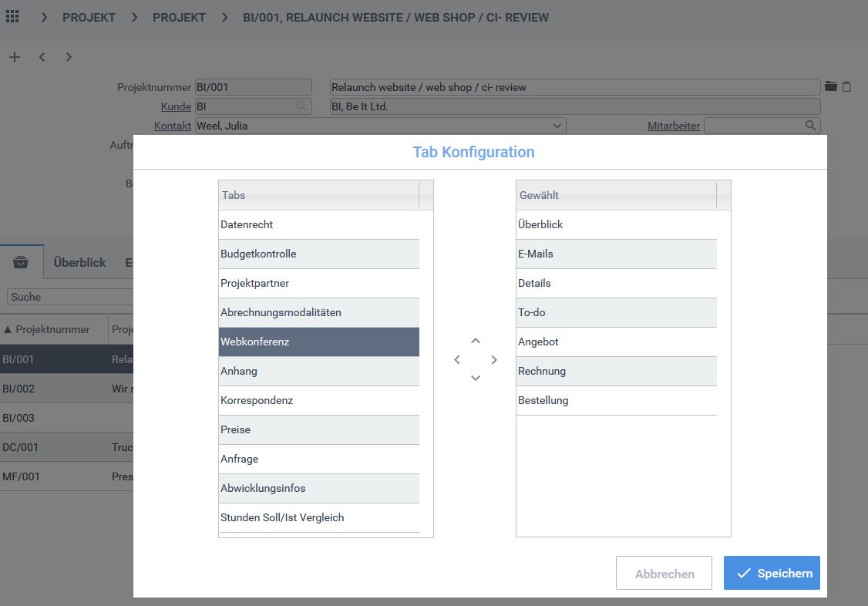This screenshot has width=868, height=606.
Task: Open the apps grid menu icon
Action: [12, 17]
